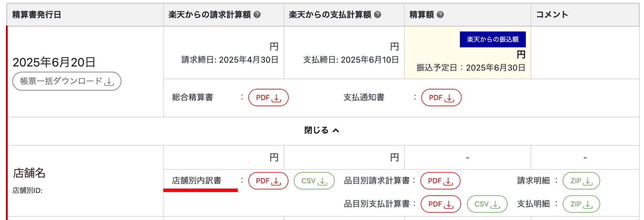Download 請求明細 ZIP file
This screenshot has width=644, height=220.
coord(581,181)
